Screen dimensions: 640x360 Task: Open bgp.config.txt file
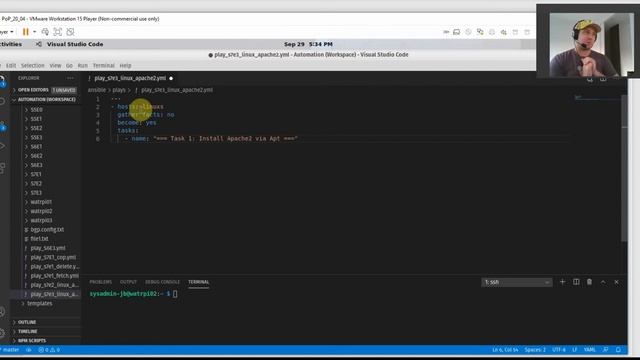click(47, 229)
